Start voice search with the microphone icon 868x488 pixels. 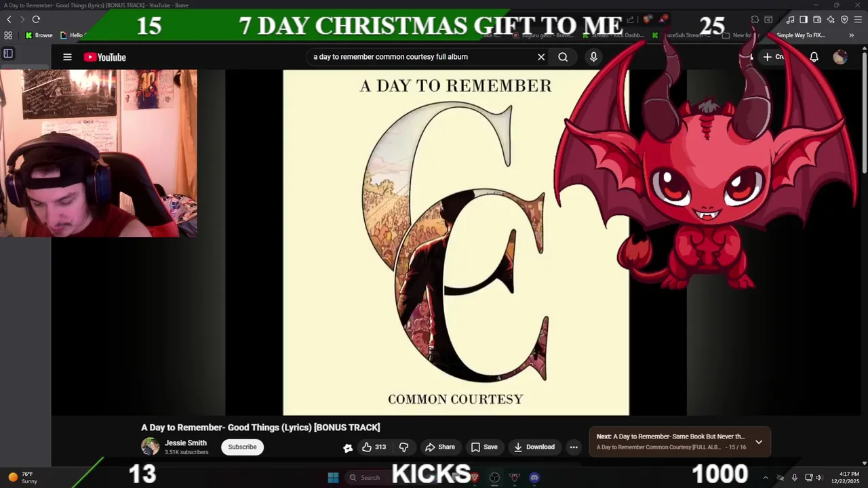coord(593,57)
